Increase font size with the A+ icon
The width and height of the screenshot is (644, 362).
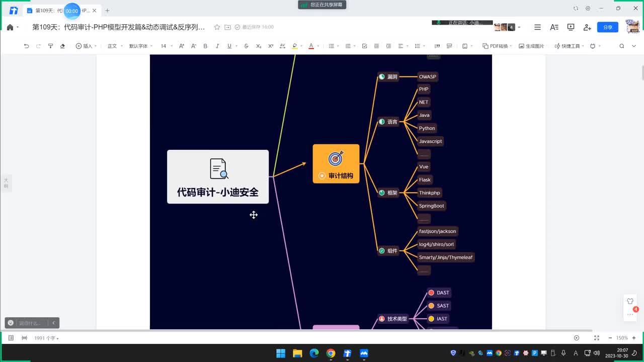point(181,46)
